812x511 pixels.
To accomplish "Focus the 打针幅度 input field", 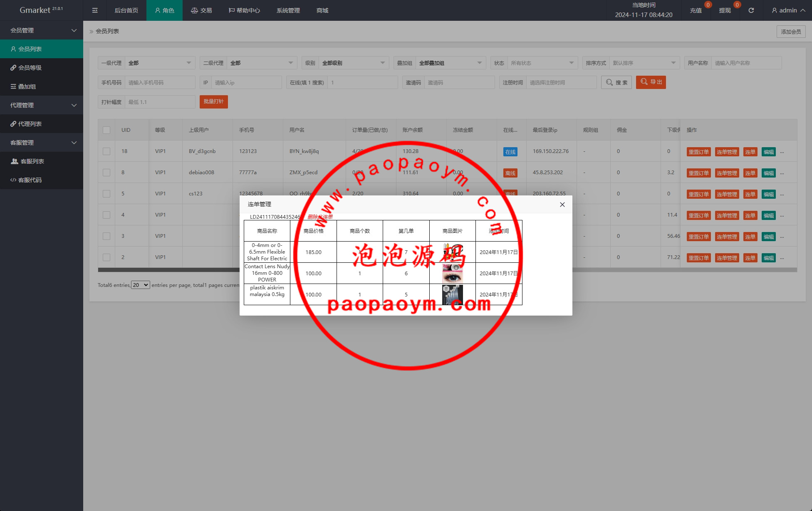I will point(160,102).
